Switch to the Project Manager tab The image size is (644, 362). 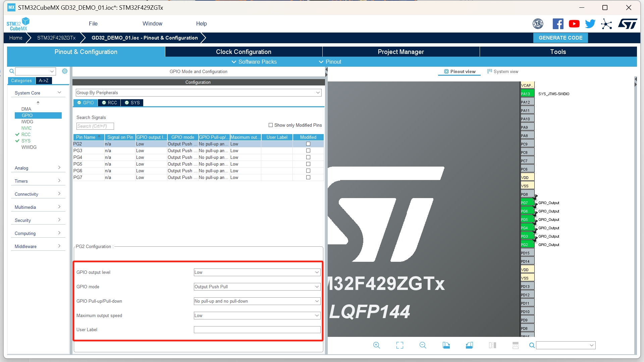(x=401, y=52)
